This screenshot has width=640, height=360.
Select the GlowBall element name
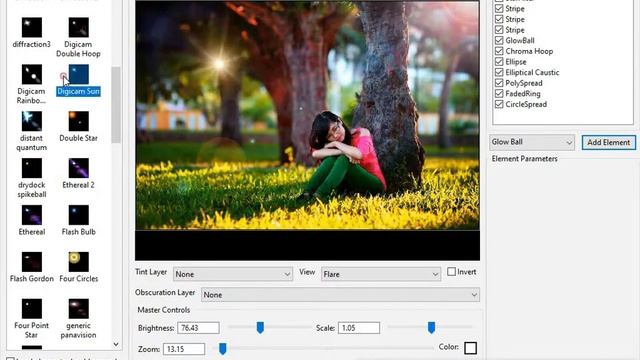click(x=520, y=41)
